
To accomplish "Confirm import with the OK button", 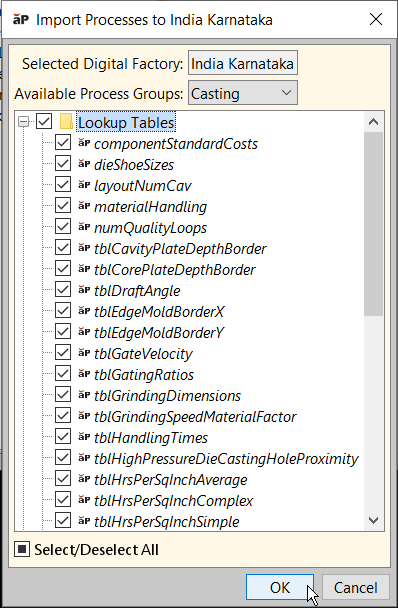I will point(280,587).
